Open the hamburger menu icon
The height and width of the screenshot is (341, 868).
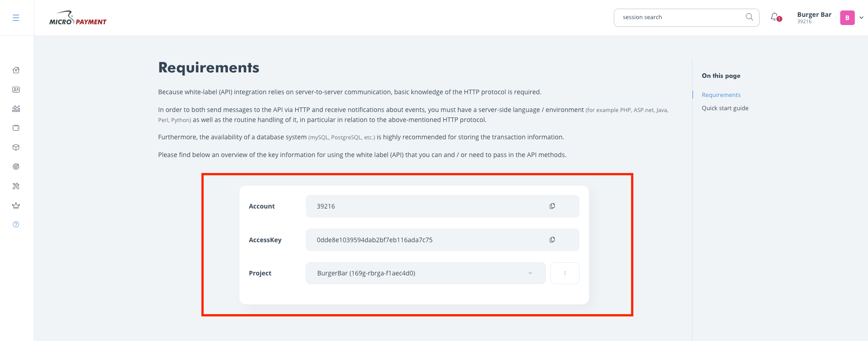pyautogui.click(x=16, y=18)
